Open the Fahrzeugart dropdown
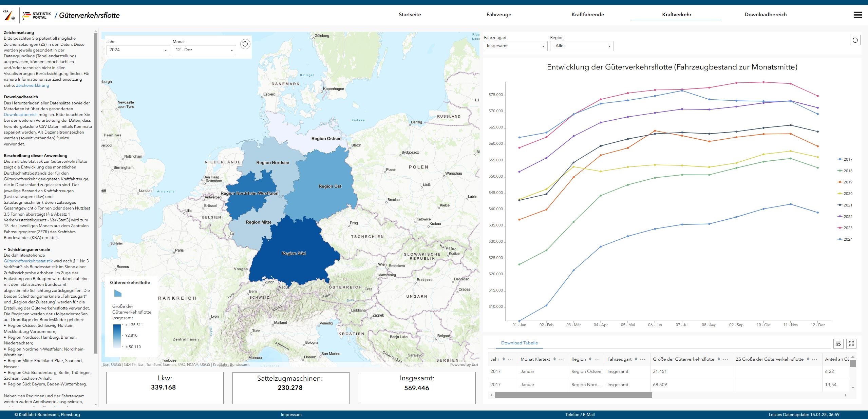 tap(515, 46)
